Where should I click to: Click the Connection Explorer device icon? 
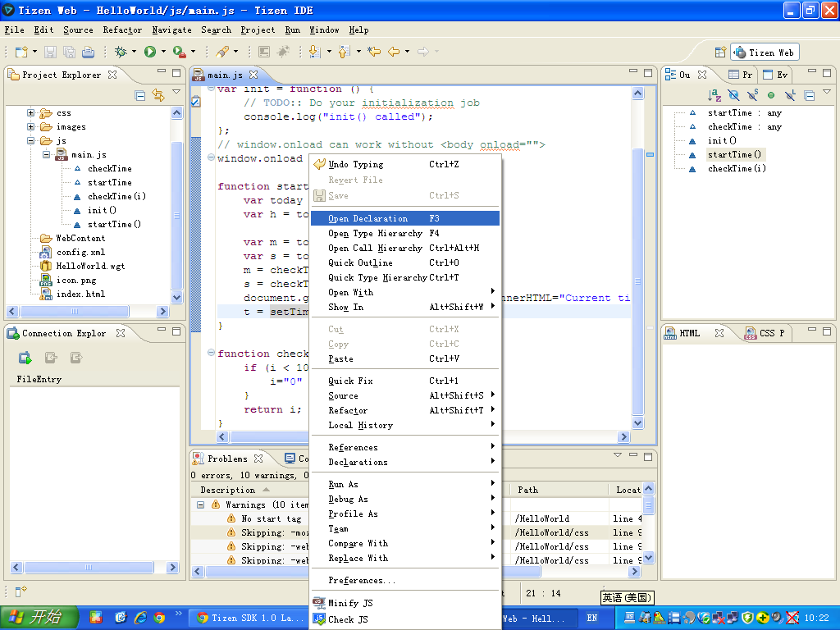[x=13, y=333]
